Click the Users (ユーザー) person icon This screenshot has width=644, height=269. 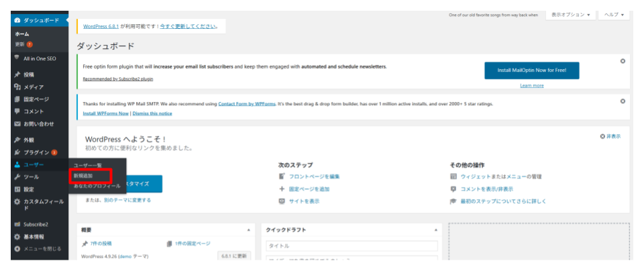[17, 164]
